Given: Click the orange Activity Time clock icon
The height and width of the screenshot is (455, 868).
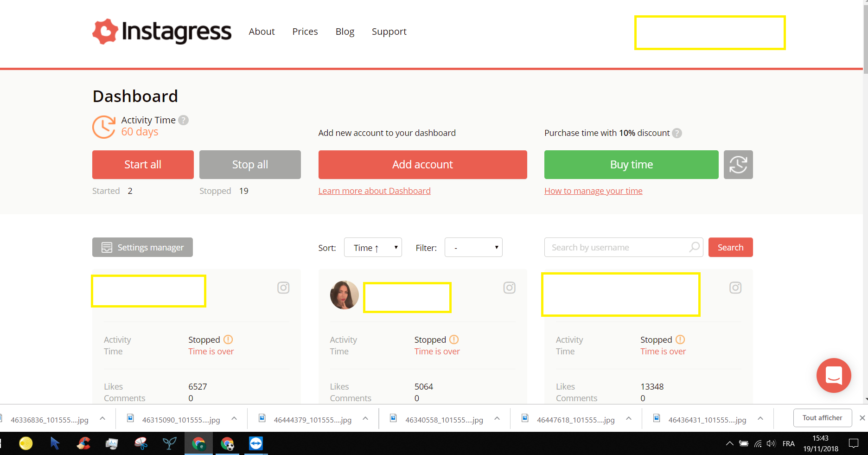Looking at the screenshot, I should coord(104,127).
